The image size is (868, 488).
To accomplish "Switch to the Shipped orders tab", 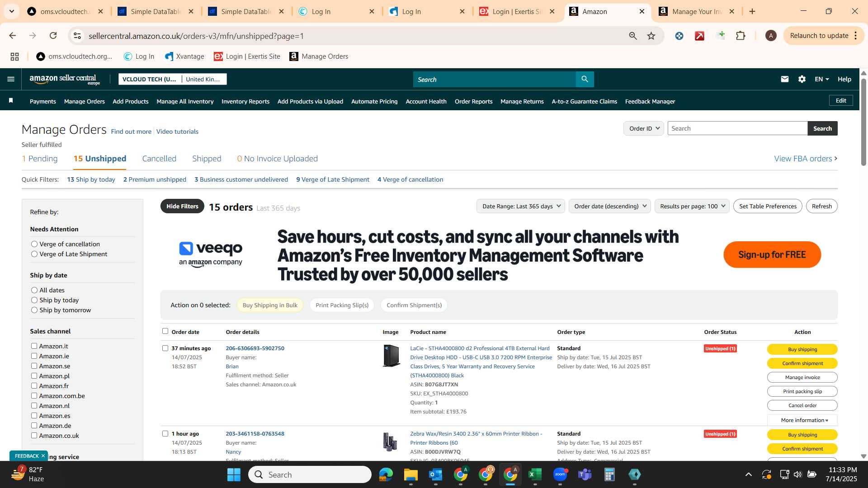I will [x=207, y=159].
